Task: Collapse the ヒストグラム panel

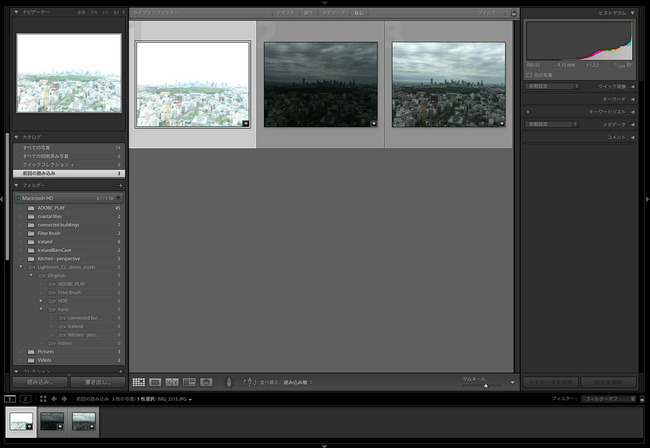Action: point(632,13)
